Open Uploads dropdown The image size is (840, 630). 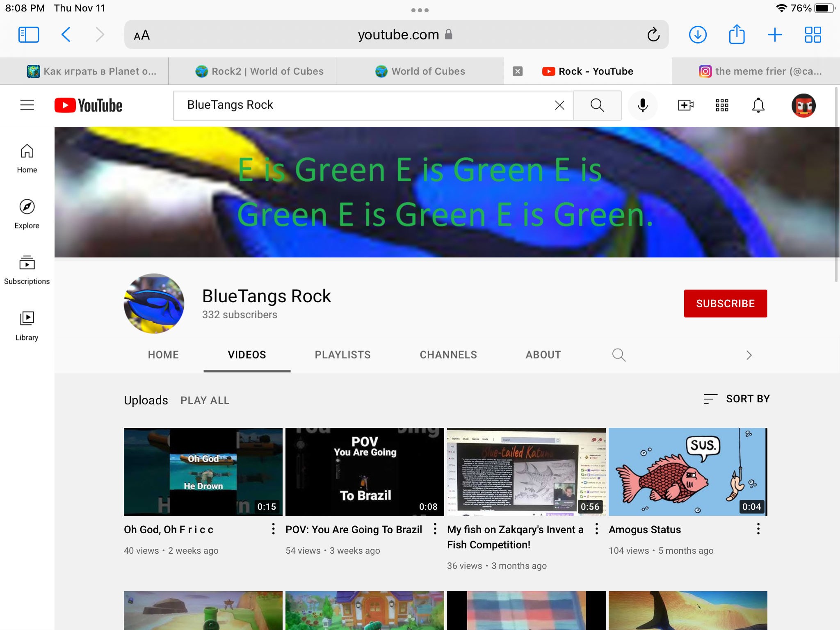click(146, 400)
